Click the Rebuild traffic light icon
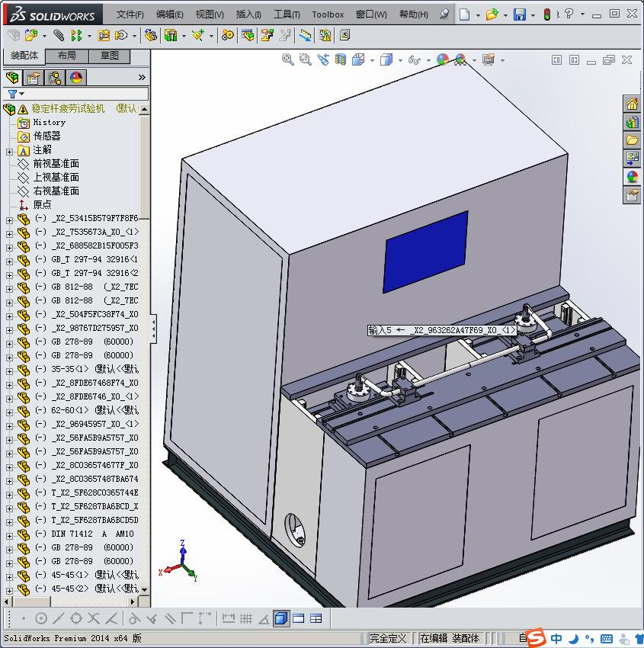The height and width of the screenshot is (648, 644). click(547, 14)
